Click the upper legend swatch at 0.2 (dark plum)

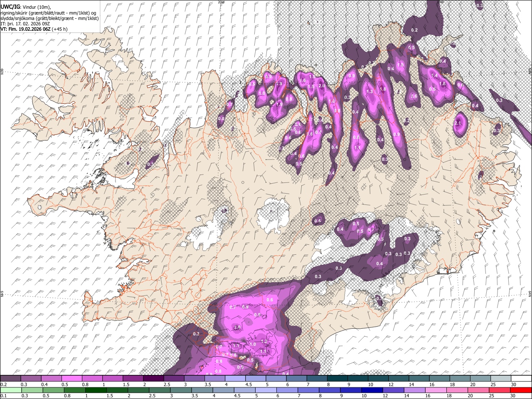[10, 379]
